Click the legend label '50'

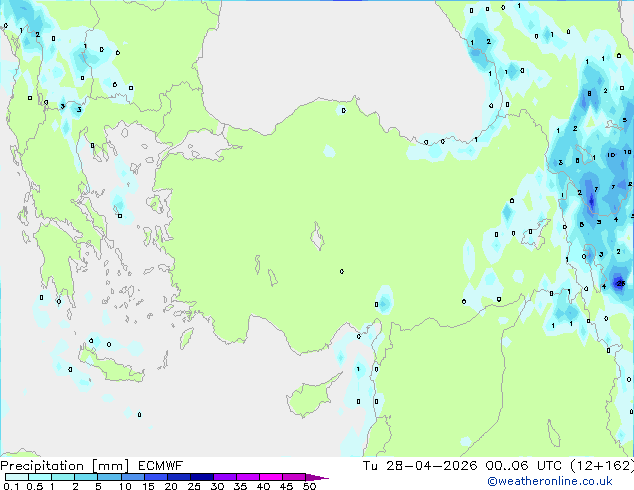pos(309,486)
